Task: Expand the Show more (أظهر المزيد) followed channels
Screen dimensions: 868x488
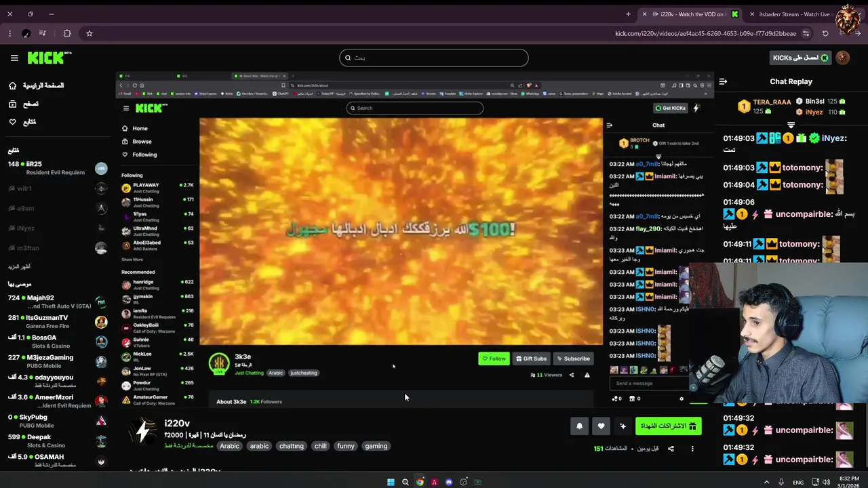Action: click(19, 266)
